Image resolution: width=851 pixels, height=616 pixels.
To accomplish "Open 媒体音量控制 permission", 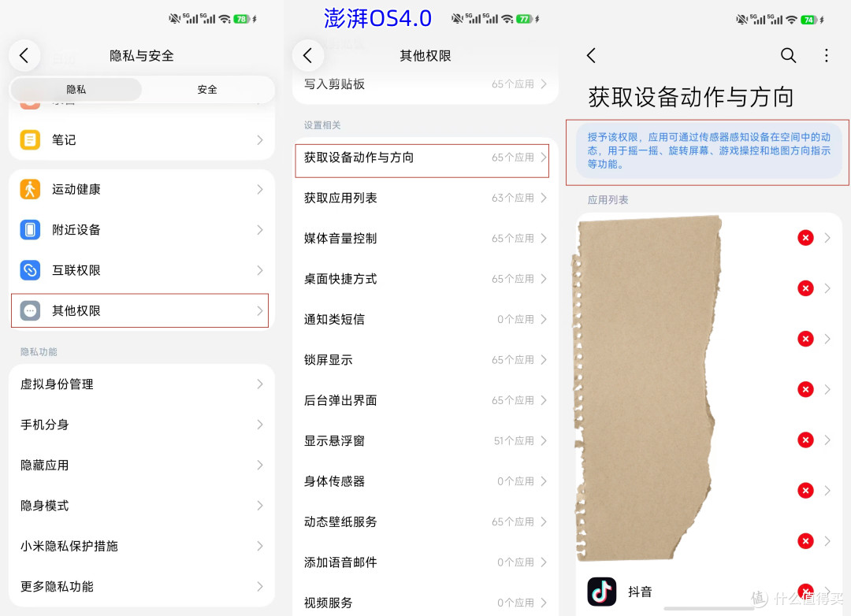I will click(425, 238).
